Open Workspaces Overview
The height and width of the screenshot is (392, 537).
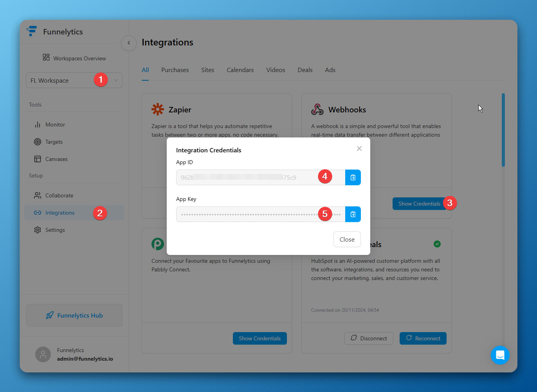pos(74,58)
